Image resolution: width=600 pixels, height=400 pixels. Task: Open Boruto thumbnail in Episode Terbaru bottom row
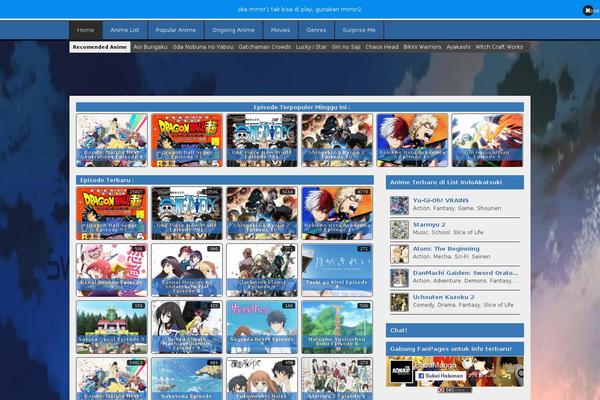pyautogui.click(x=112, y=379)
